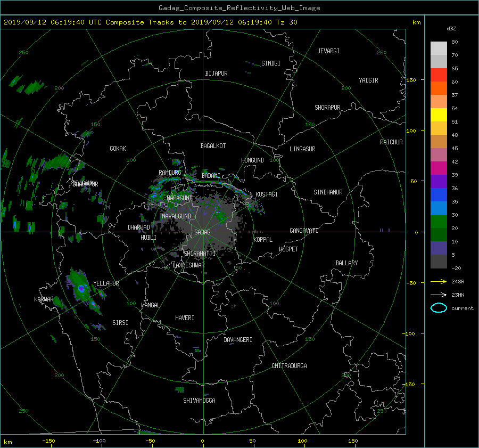Click the -150 tick on bottom axis
Image resolution: width=479 pixels, height=448 pixels.
tap(48, 441)
